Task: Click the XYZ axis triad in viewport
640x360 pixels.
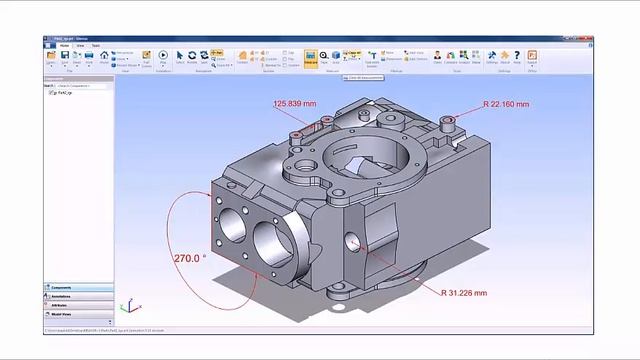Action: coord(131,306)
